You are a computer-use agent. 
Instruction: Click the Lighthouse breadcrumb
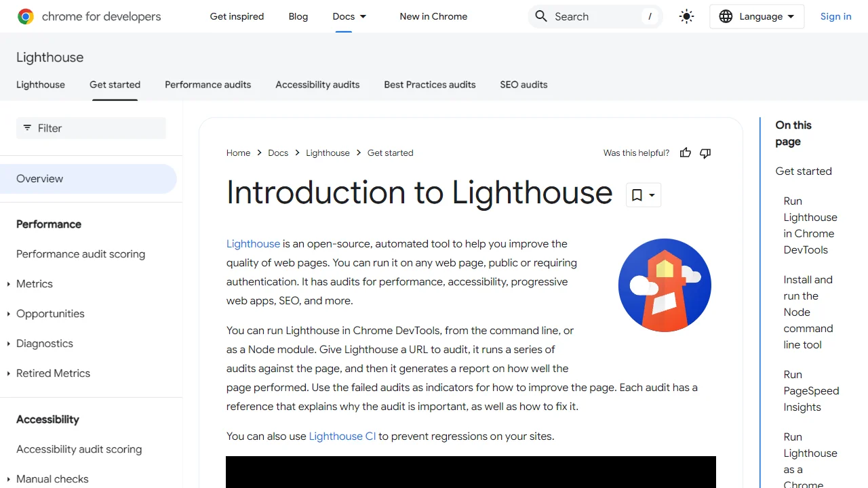tap(328, 153)
